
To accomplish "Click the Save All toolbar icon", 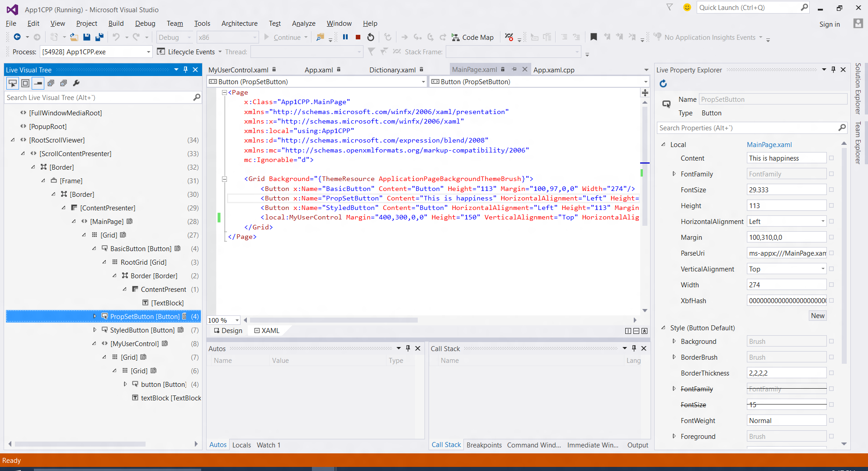I will pos(99,37).
